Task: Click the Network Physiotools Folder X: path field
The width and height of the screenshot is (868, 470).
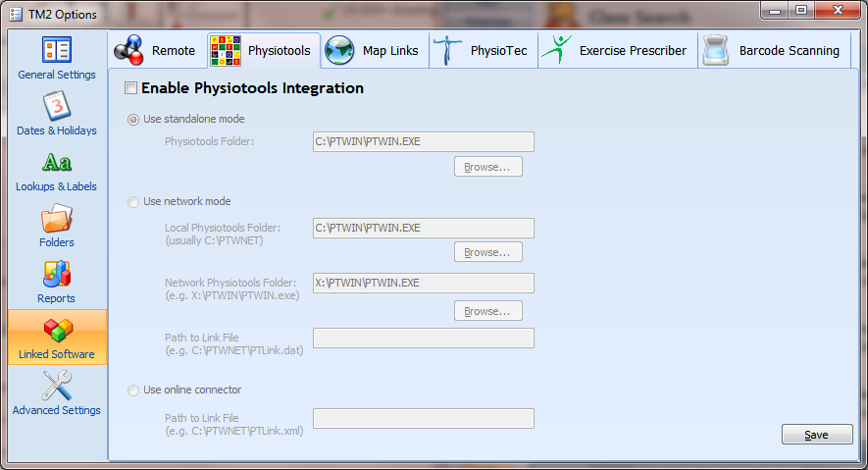Action: pyautogui.click(x=424, y=283)
